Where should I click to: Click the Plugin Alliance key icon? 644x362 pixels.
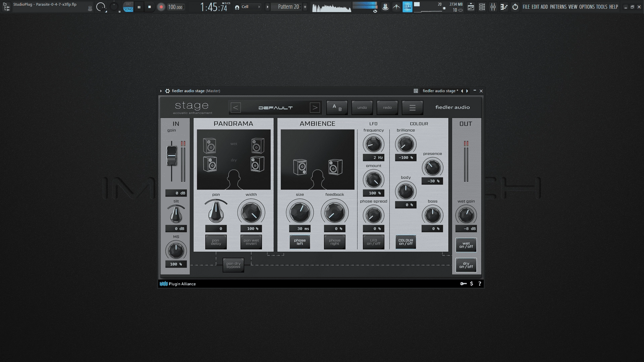[463, 284]
